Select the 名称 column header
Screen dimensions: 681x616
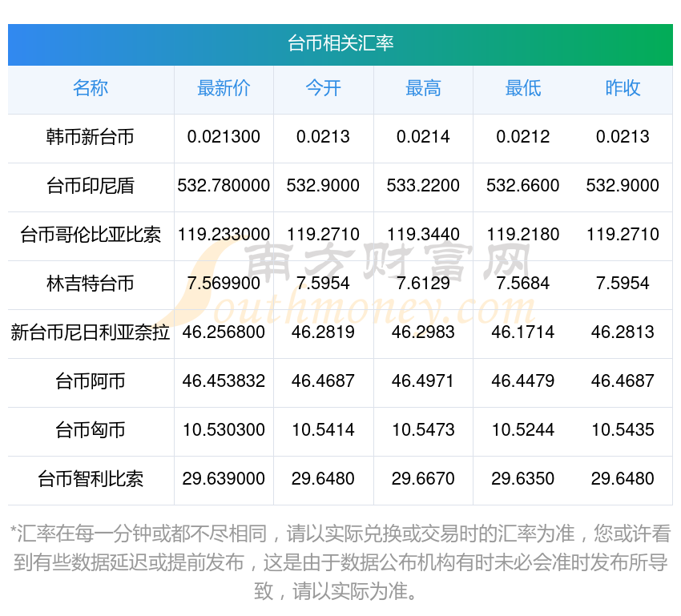91,89
